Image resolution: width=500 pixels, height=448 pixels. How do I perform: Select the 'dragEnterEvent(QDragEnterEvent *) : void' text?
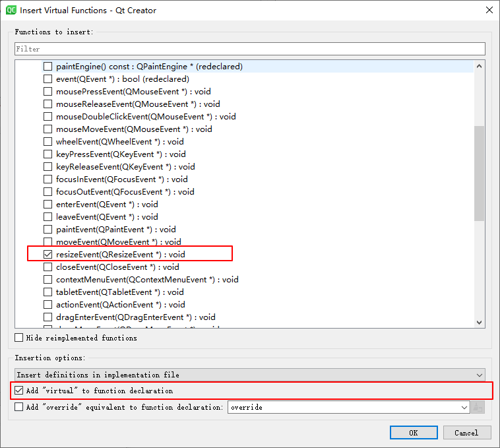[x=136, y=317]
